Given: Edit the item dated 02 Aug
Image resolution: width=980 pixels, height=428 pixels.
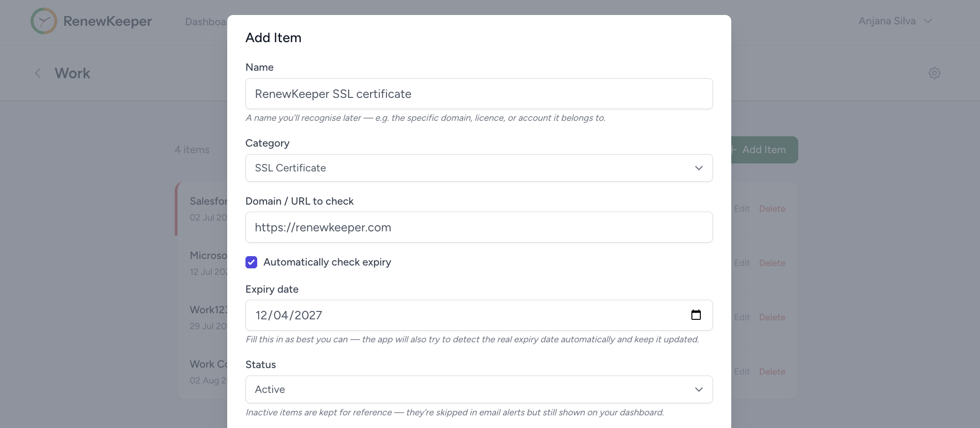Looking at the screenshot, I should tap(742, 372).
